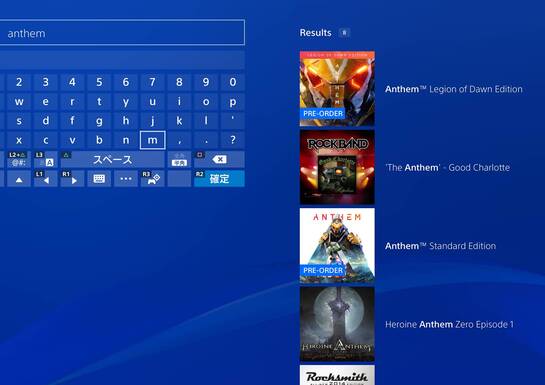This screenshot has width=545, height=385.
Task: Select 'The Anthem' - Good Charlotte result
Action: pyautogui.click(x=448, y=167)
